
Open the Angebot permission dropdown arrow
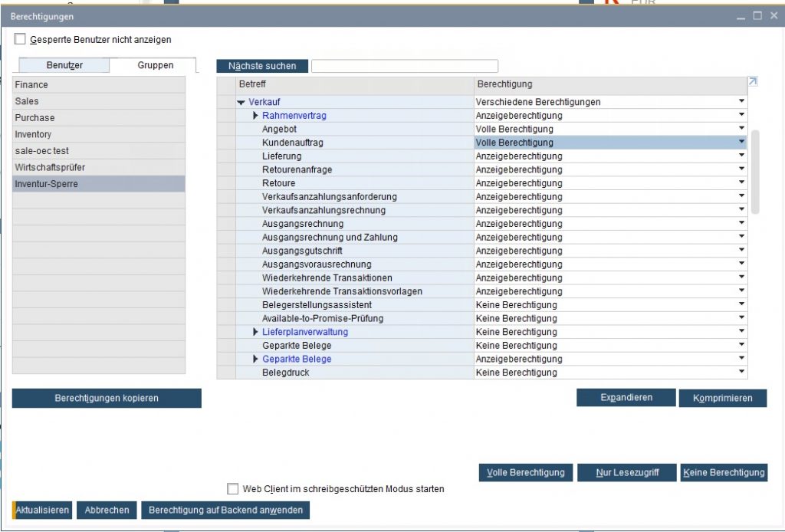741,129
